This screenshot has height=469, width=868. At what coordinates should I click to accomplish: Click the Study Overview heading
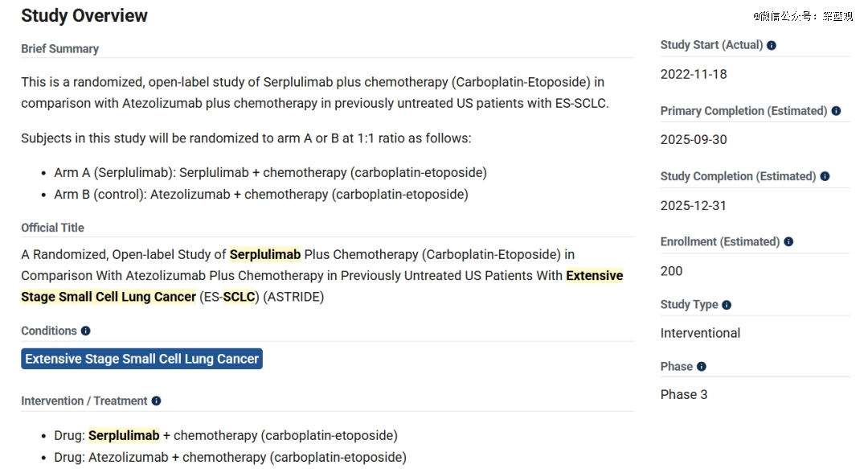coord(84,15)
